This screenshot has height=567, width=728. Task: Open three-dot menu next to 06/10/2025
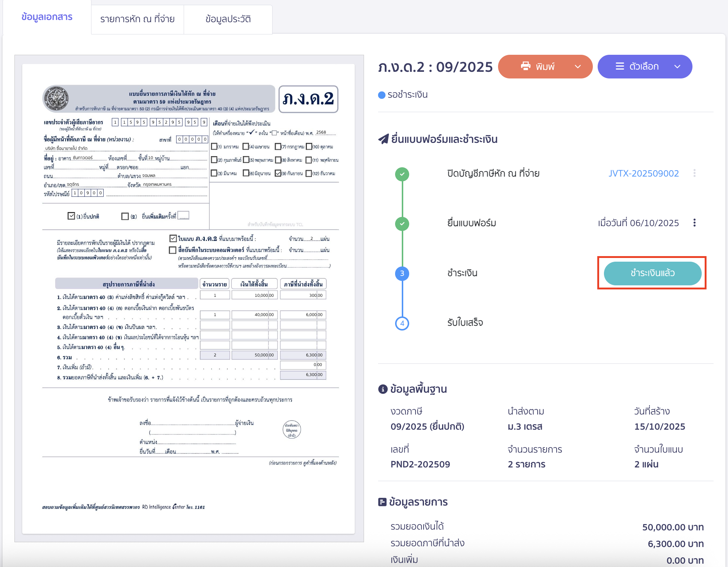point(694,223)
